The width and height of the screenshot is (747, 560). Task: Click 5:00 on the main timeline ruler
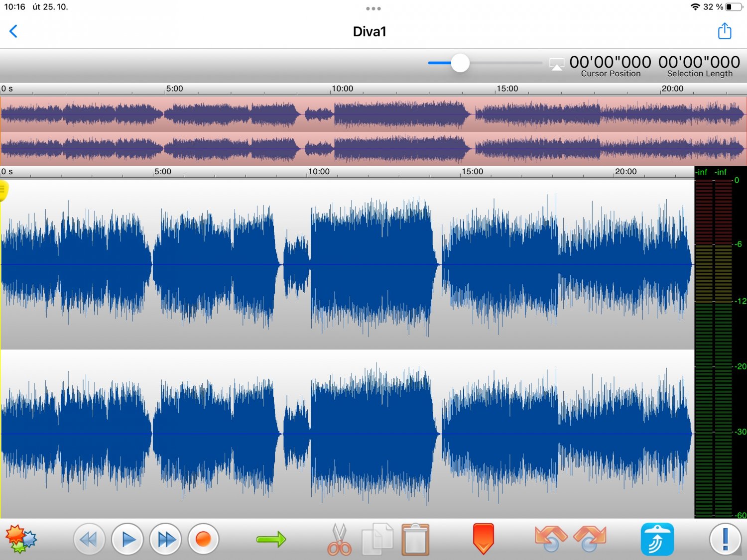pyautogui.click(x=162, y=172)
